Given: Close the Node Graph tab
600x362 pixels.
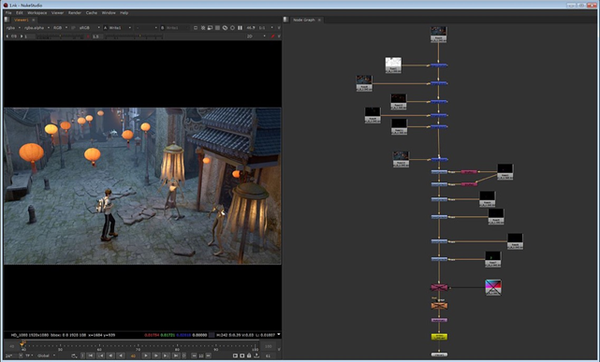Looking at the screenshot, I should (x=319, y=20).
